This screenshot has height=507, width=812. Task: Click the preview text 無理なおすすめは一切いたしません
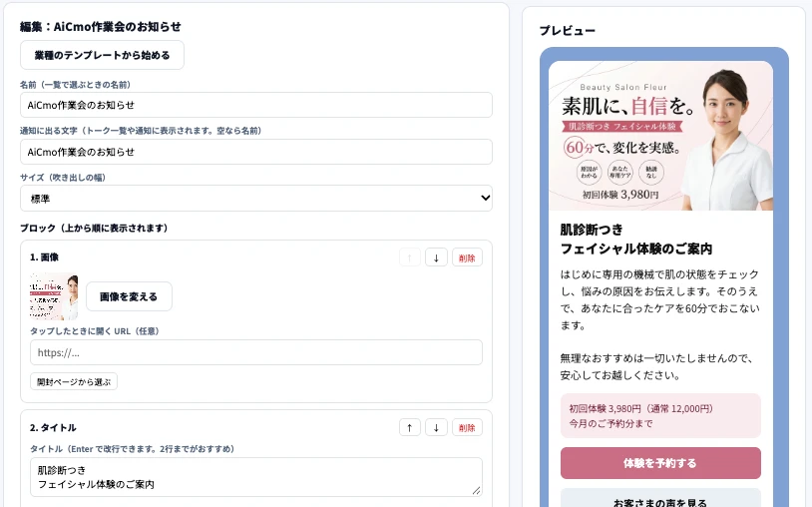pos(656,366)
